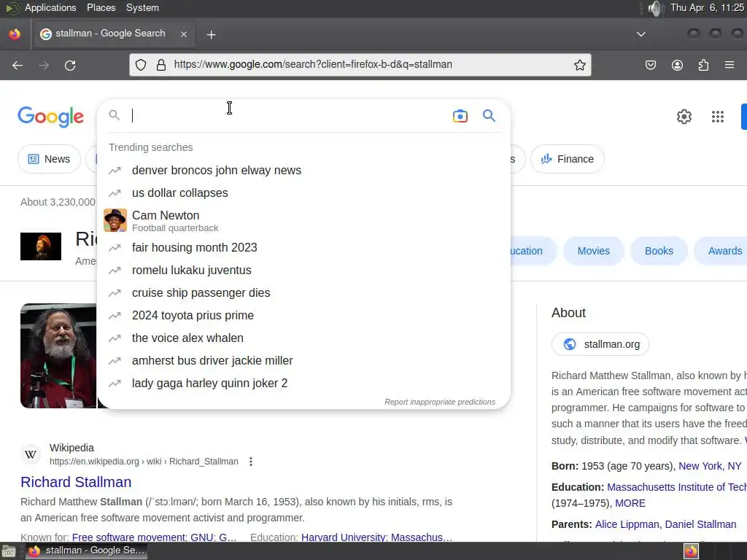Select the Books chip
This screenshot has height=560, width=747.
click(659, 251)
